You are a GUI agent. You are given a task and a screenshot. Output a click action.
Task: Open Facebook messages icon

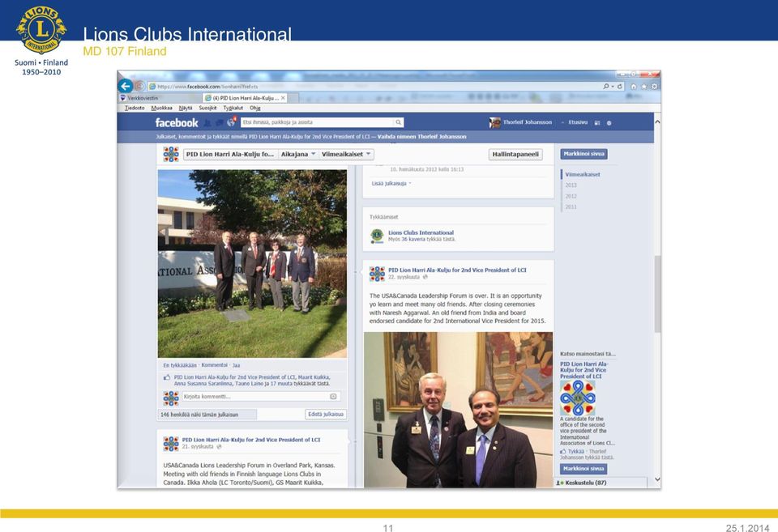tap(219, 122)
